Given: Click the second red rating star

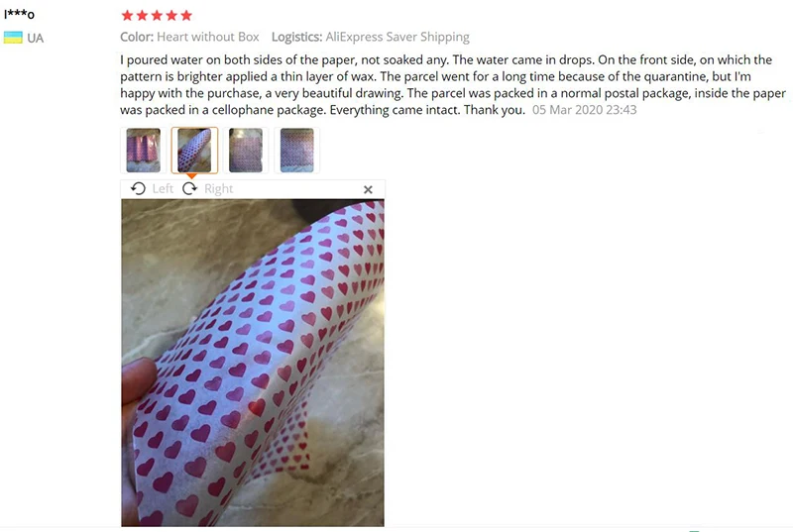Looking at the screenshot, I should (x=142, y=15).
